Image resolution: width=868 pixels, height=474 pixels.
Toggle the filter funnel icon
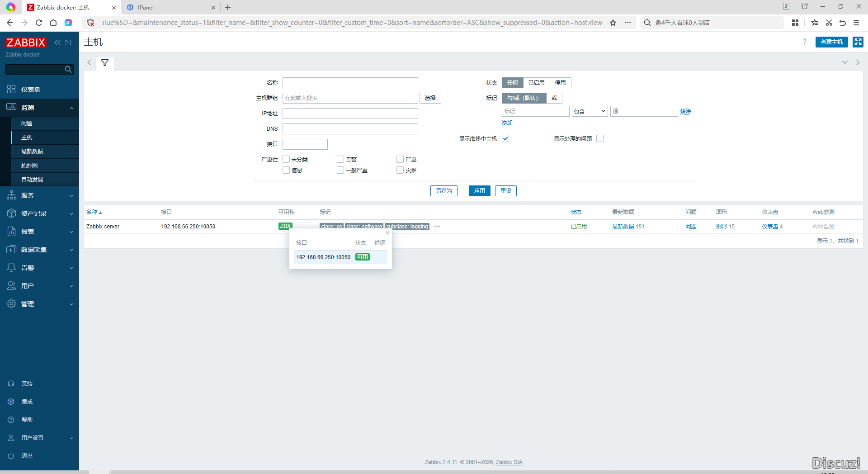pyautogui.click(x=105, y=63)
